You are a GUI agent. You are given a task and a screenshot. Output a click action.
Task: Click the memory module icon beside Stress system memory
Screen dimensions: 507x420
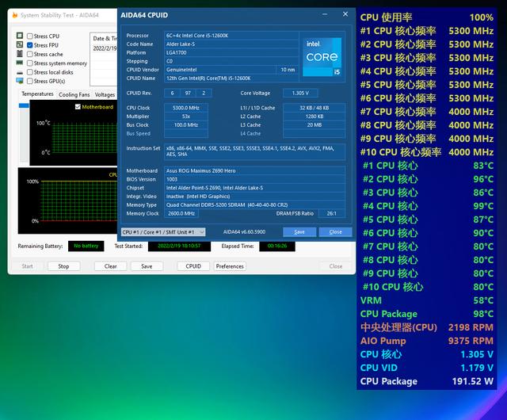[20, 63]
